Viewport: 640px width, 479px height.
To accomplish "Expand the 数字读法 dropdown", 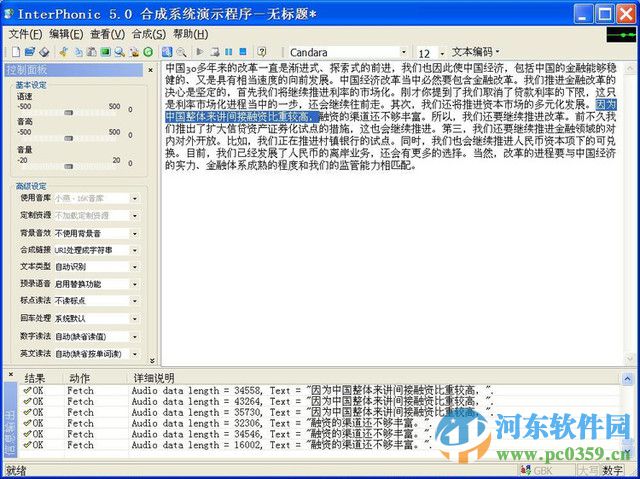I will [x=135, y=337].
